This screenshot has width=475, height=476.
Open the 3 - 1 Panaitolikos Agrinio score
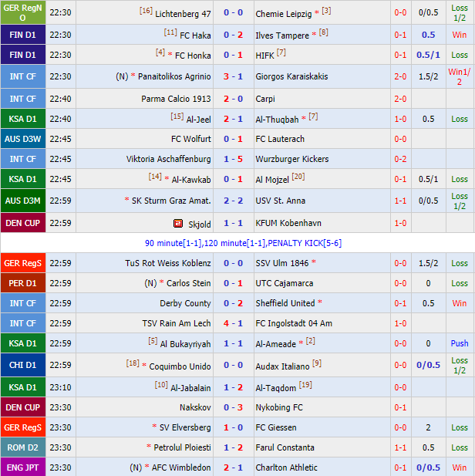[233, 76]
